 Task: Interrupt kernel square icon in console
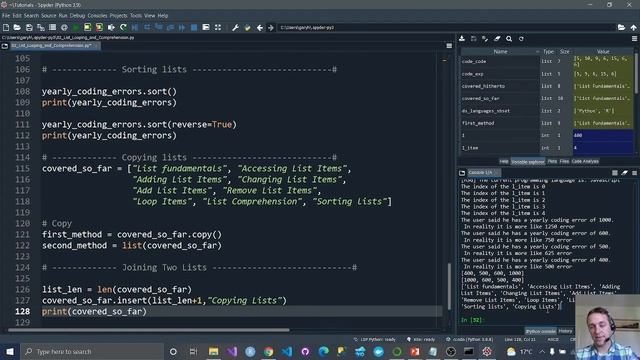615,173
